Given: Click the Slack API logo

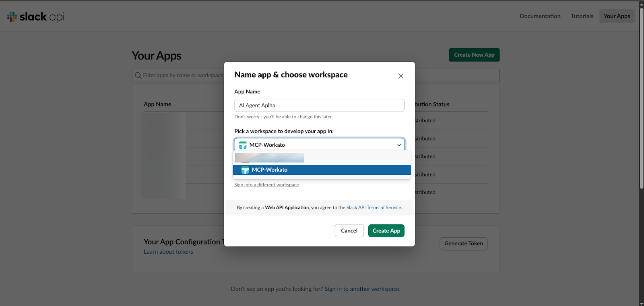Looking at the screenshot, I should pyautogui.click(x=35, y=16).
